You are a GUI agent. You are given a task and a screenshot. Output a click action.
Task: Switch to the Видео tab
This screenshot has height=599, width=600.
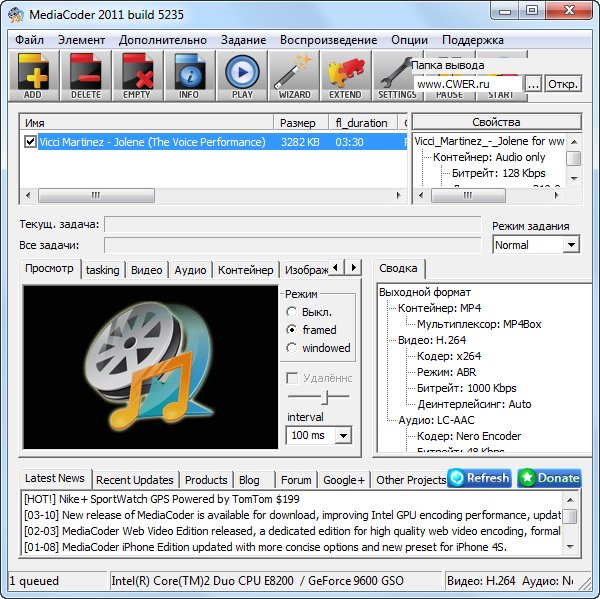(x=147, y=270)
